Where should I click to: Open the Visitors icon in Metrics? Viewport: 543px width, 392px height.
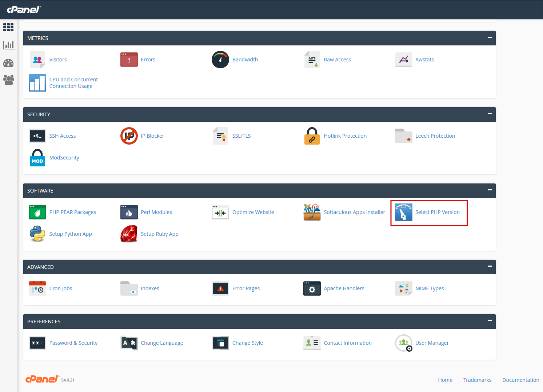pyautogui.click(x=37, y=60)
